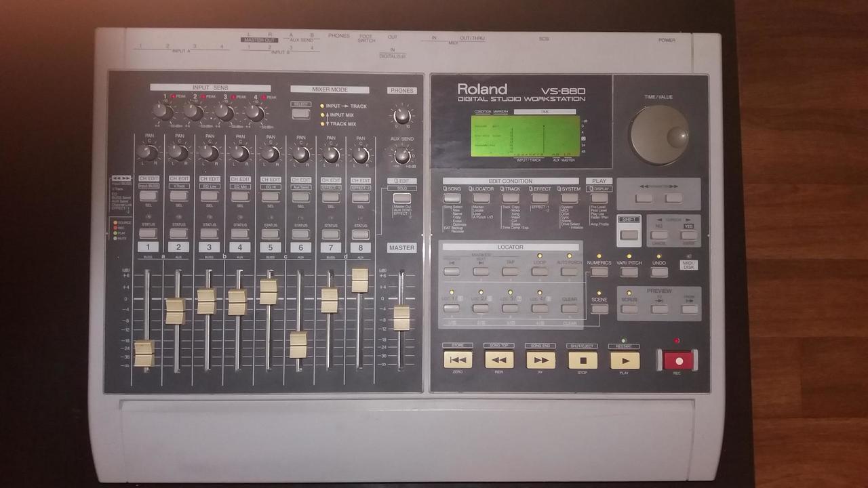Grab the channel 6 fader cap
This screenshot has width=868, height=488.
[x=298, y=344]
